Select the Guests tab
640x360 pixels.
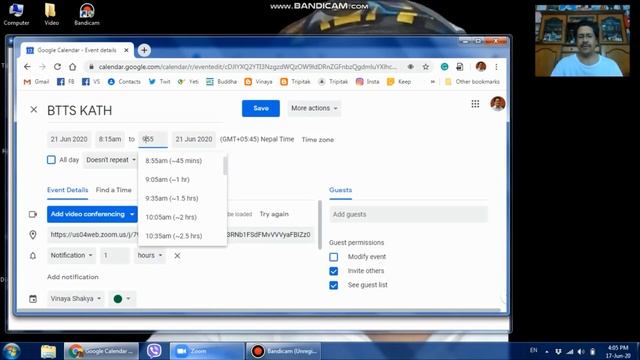coord(340,190)
